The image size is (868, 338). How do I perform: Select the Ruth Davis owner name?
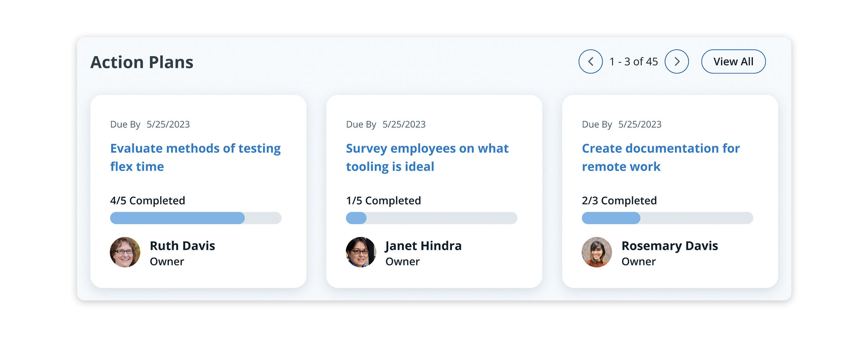(182, 246)
